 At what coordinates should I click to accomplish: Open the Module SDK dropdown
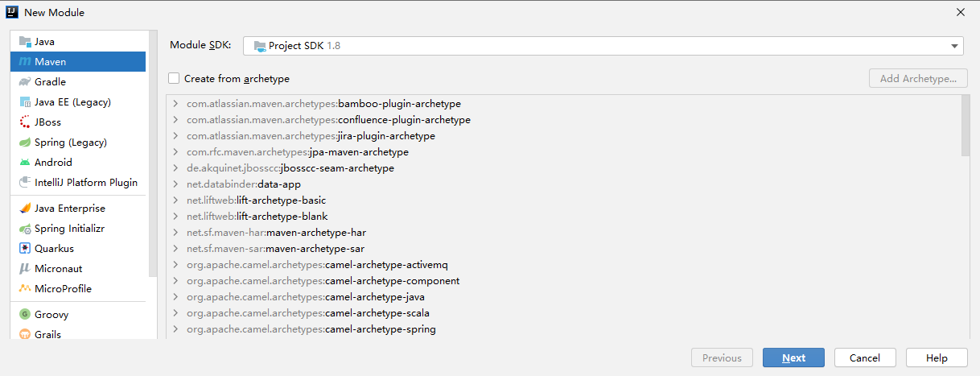tap(603, 46)
